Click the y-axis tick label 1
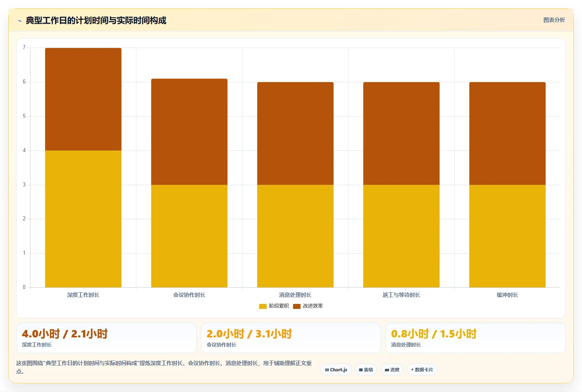Screen dimensions: 582x392 [24, 253]
